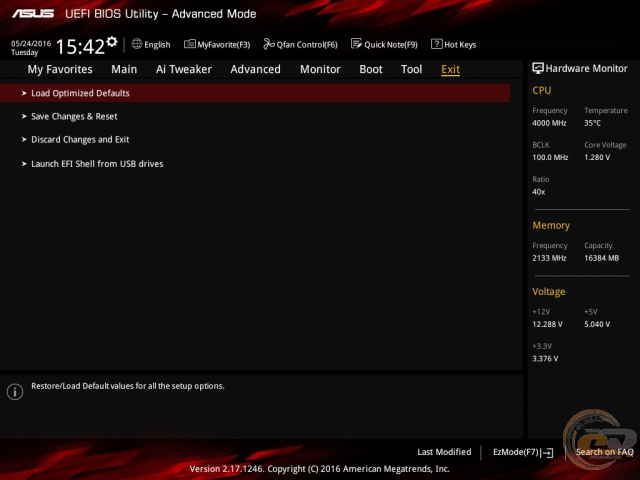Open the Ai Tweaker tab

click(x=184, y=69)
